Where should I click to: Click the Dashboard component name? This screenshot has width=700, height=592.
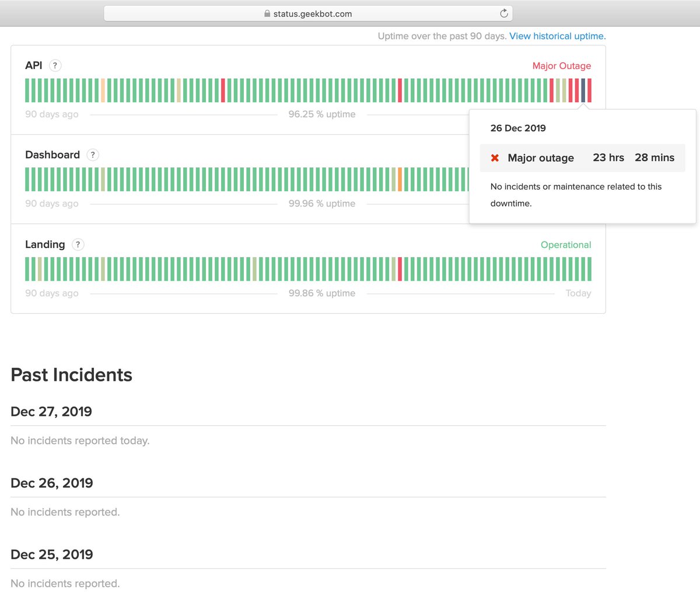click(x=52, y=155)
